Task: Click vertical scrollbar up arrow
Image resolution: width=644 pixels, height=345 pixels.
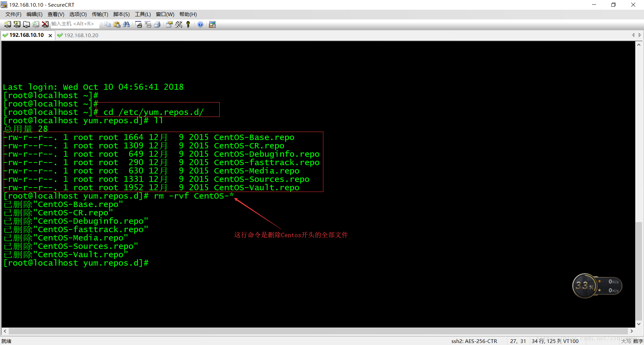Action: [639, 45]
